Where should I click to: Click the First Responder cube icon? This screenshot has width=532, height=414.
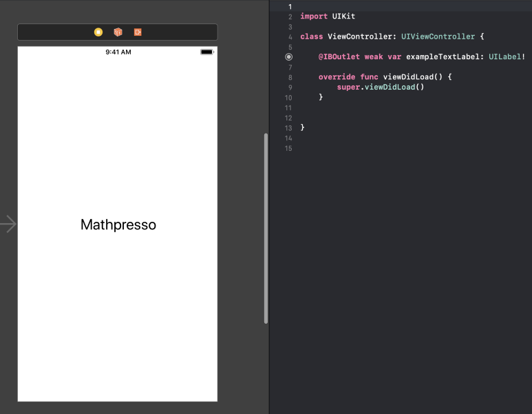[118, 32]
